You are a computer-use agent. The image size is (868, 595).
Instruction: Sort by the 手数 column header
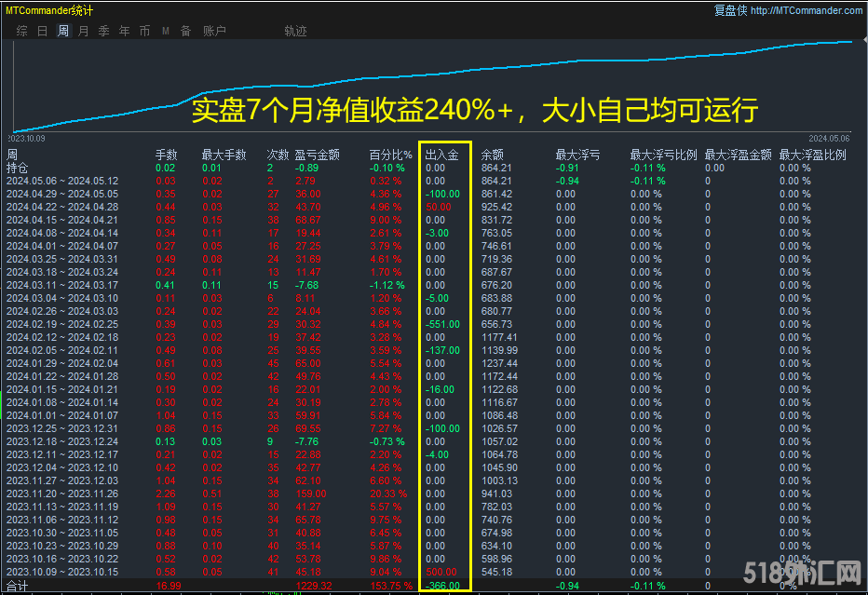coord(166,155)
